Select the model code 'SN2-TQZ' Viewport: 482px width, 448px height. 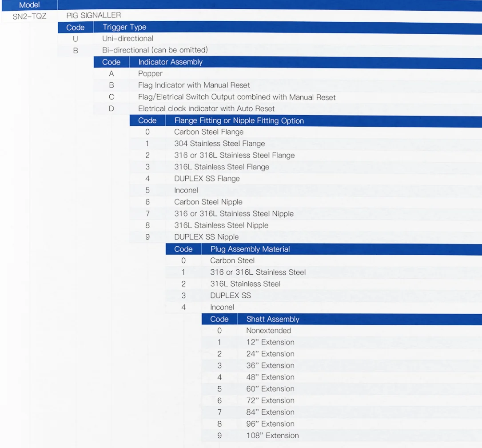pyautogui.click(x=29, y=16)
